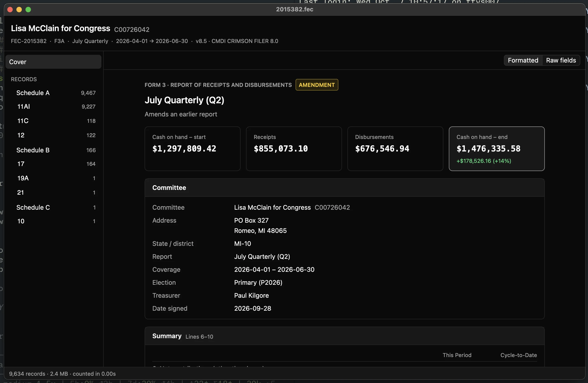Switch to Formatted view

(523, 60)
